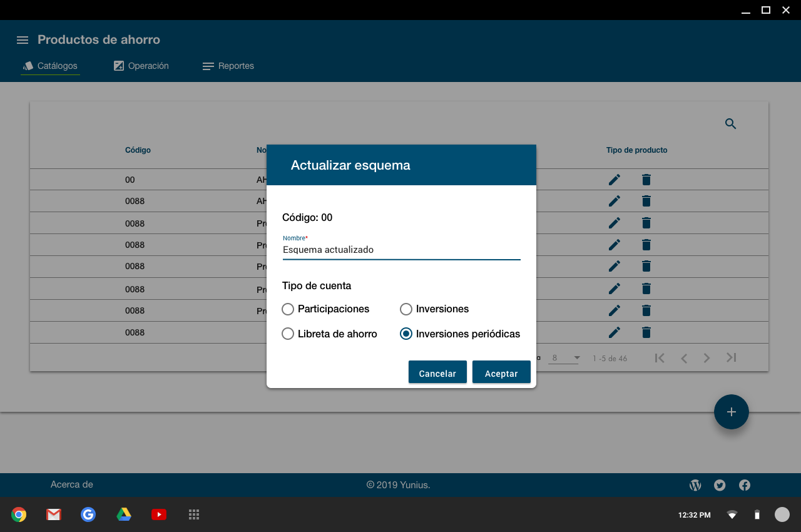Open the hamburger navigation menu
This screenshot has width=801, height=532.
23,40
